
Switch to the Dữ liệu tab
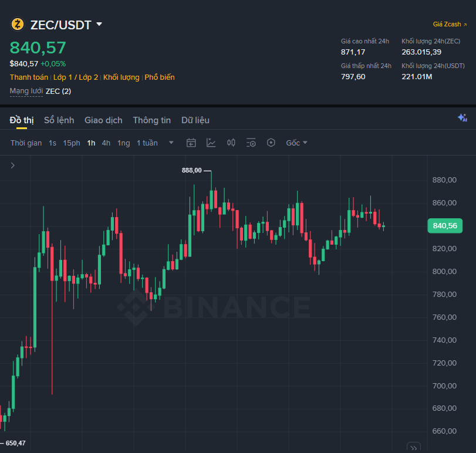point(195,120)
